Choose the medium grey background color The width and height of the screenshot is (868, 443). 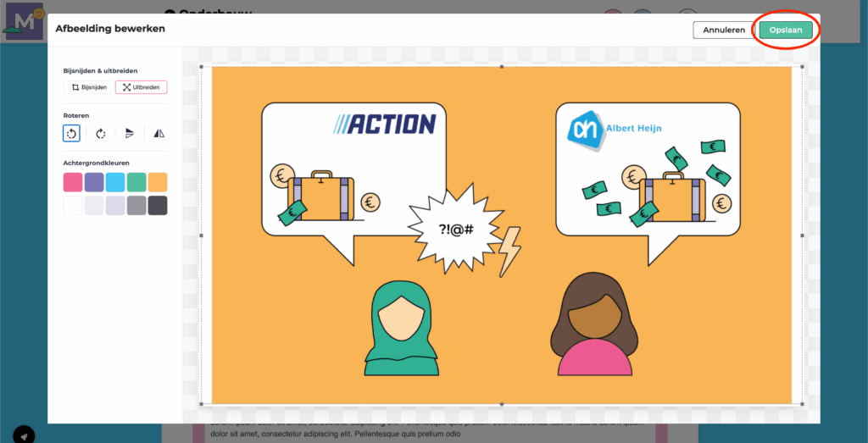coord(136,205)
